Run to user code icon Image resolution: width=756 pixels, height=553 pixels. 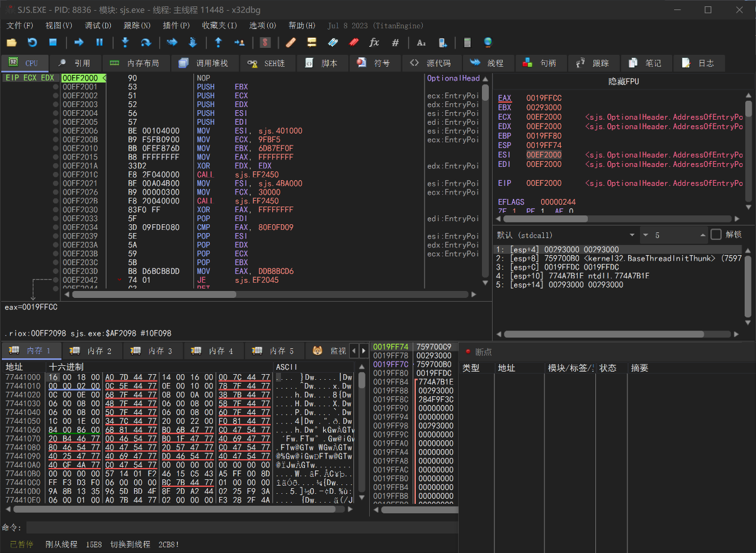pyautogui.click(x=239, y=42)
